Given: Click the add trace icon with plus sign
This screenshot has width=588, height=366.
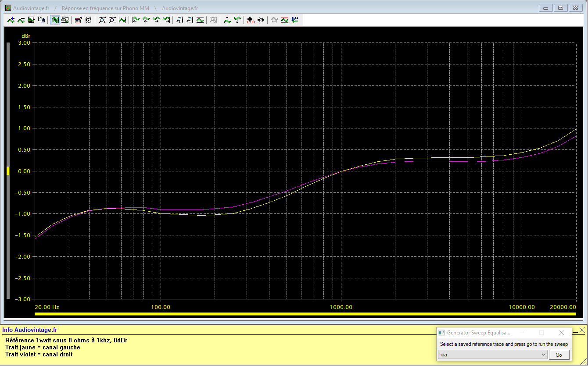Looking at the screenshot, I should pyautogui.click(x=11, y=20).
